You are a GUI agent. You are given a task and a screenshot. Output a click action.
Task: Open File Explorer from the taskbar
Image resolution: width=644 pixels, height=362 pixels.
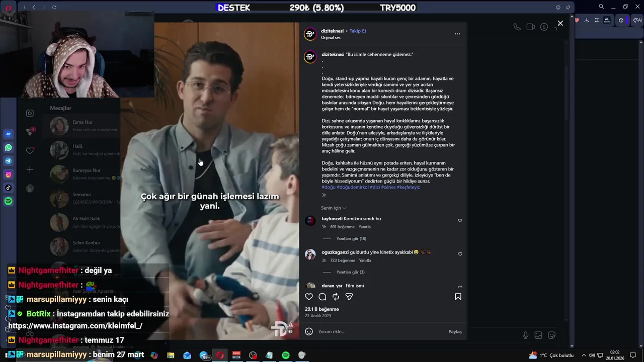tap(171, 355)
